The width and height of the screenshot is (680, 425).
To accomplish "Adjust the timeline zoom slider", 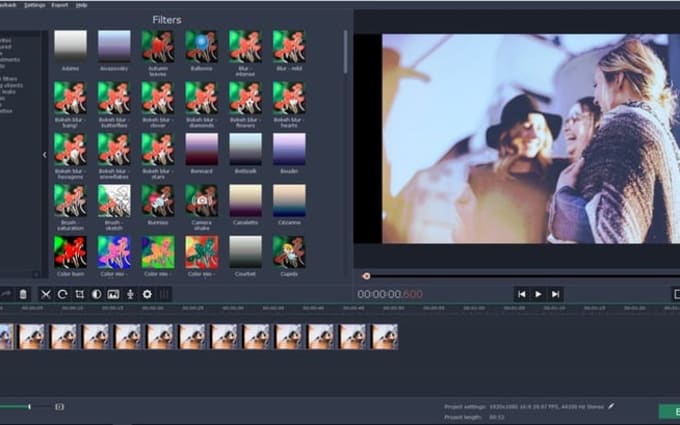I will (29, 407).
